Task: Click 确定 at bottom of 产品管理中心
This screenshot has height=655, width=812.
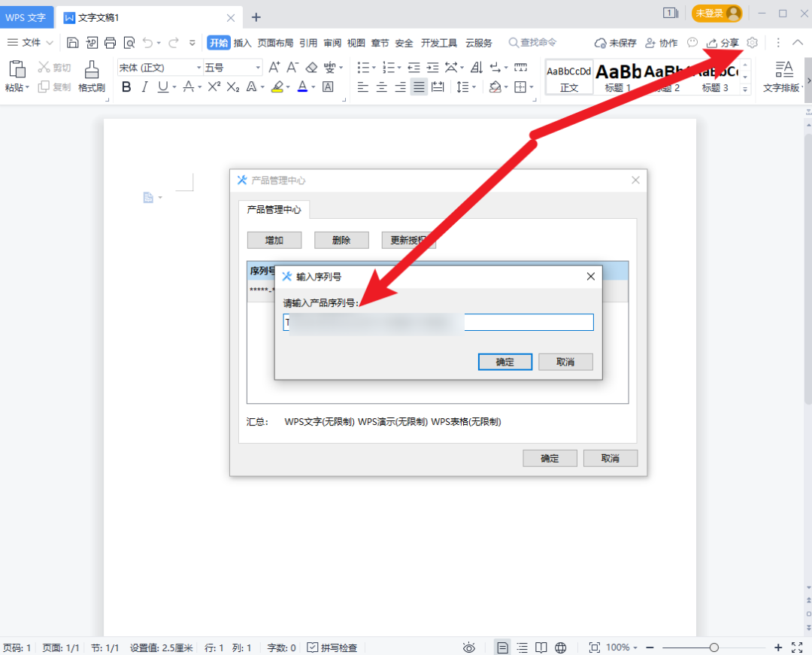Action: [550, 458]
